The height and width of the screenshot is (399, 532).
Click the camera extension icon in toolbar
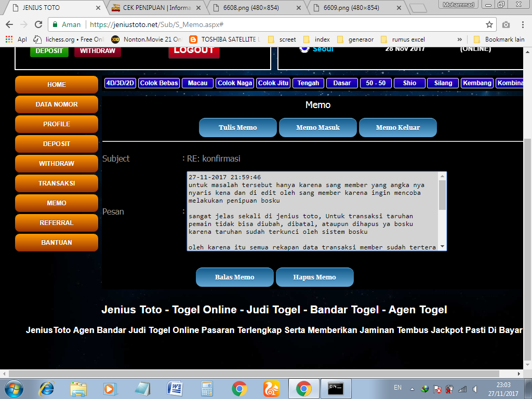[x=506, y=24]
